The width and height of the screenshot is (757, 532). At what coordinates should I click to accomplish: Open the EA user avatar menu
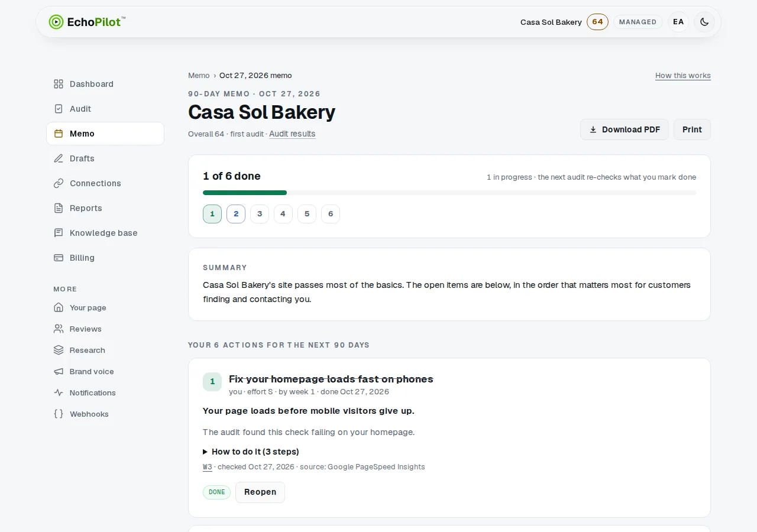(678, 22)
